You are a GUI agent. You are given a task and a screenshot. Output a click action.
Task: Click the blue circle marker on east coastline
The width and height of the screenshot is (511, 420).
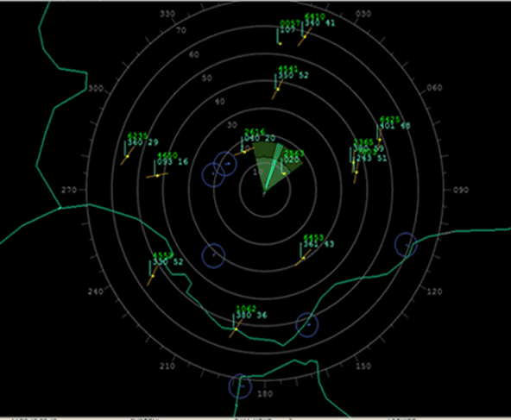406,244
